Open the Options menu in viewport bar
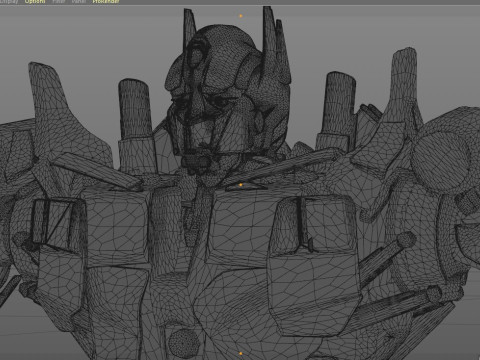The image size is (480, 360). [x=35, y=1]
